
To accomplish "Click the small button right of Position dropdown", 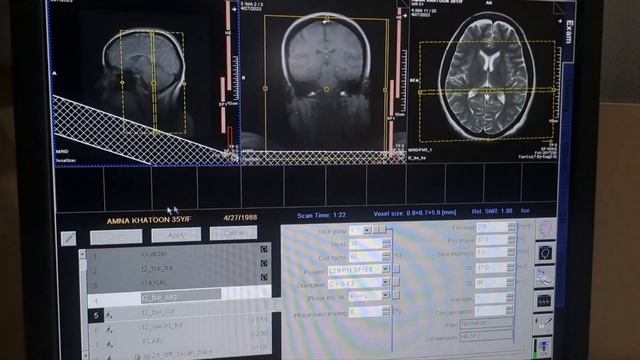I will (x=396, y=269).
